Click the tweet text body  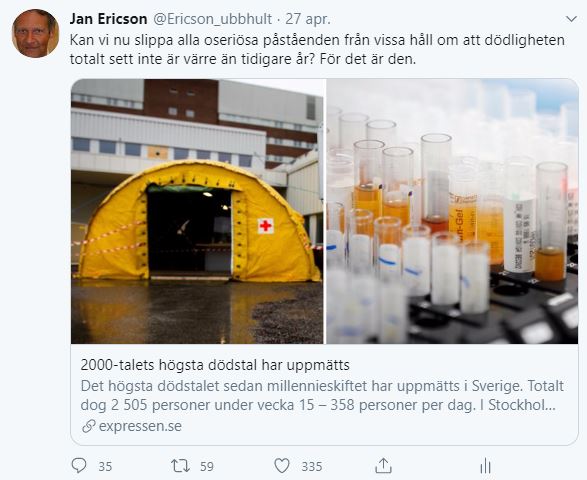tap(317, 50)
